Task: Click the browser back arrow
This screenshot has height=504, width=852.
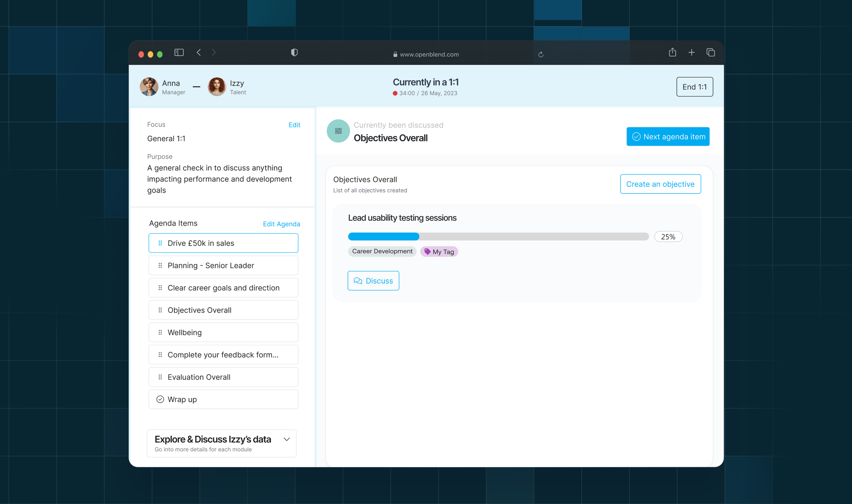Action: pyautogui.click(x=199, y=52)
